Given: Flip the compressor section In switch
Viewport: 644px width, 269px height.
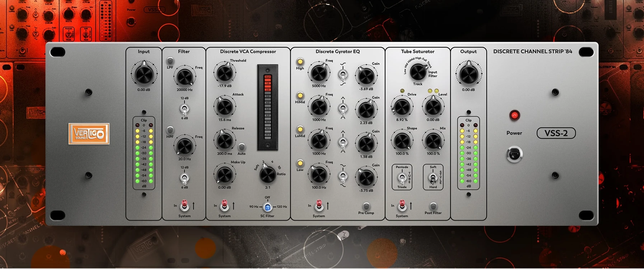Looking at the screenshot, I should (x=224, y=205).
